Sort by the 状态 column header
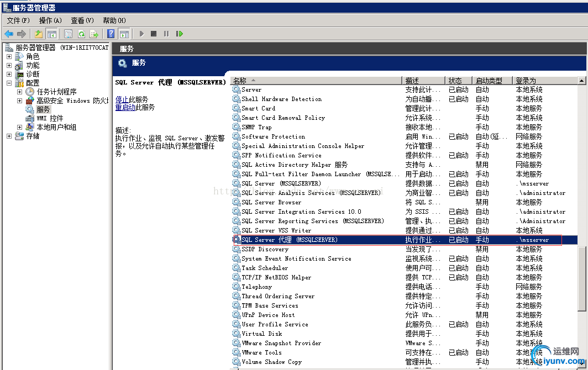588x370 pixels. tap(458, 81)
